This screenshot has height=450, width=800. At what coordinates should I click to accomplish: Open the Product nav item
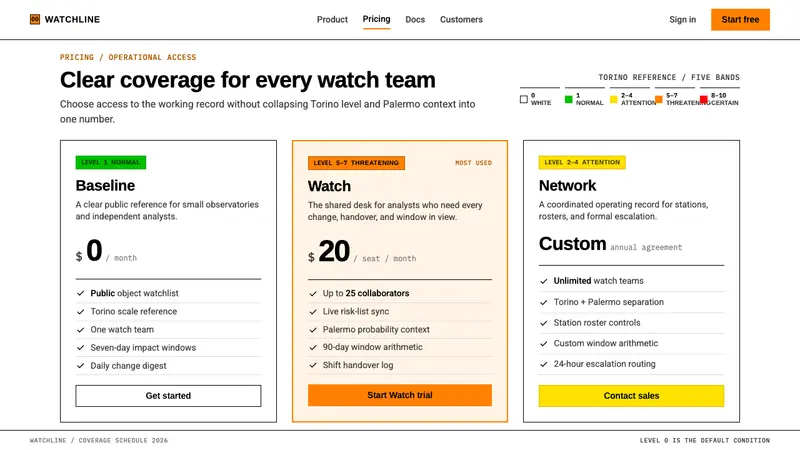[332, 19]
